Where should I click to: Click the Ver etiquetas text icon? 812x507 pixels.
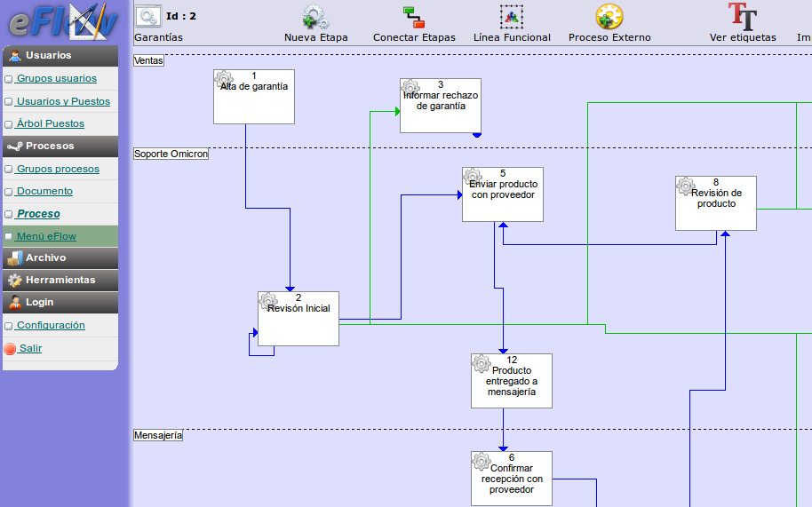click(x=743, y=16)
